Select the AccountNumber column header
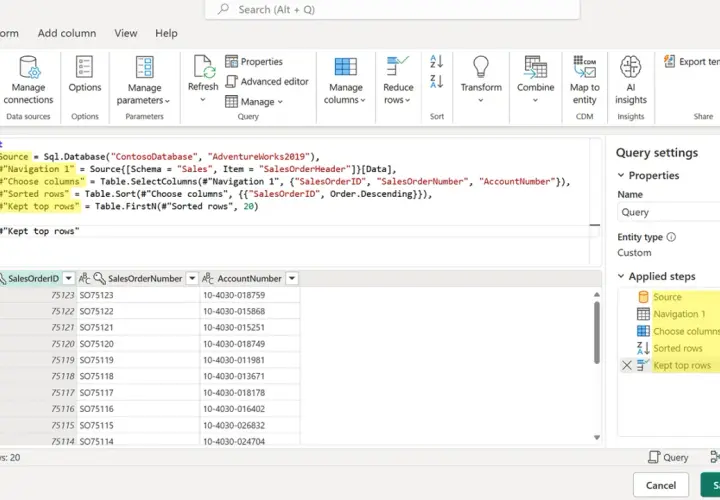Image resolution: width=720 pixels, height=500 pixels. click(x=249, y=278)
